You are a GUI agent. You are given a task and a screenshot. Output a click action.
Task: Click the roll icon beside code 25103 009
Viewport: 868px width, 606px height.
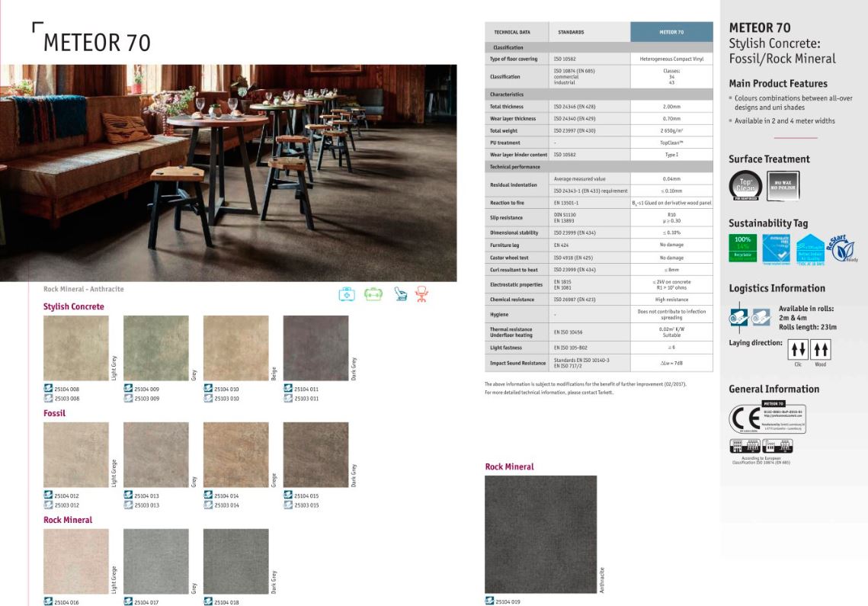coord(128,398)
